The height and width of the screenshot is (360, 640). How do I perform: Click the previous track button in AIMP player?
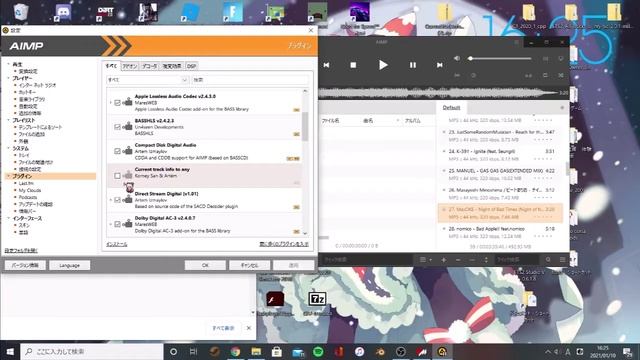click(327, 65)
